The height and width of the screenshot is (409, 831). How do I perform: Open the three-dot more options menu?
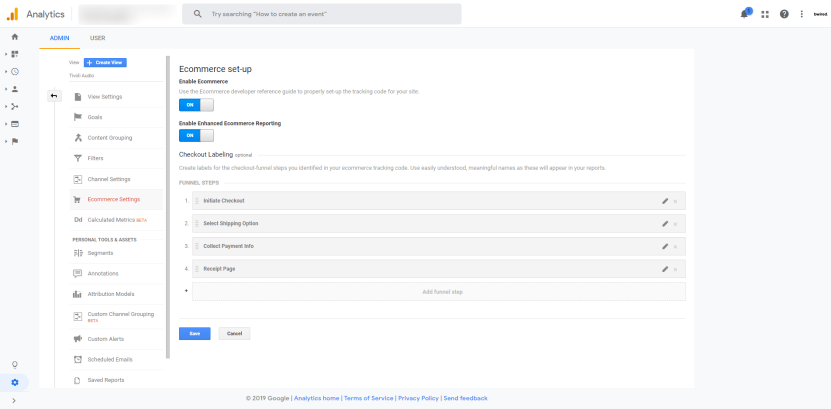point(801,14)
